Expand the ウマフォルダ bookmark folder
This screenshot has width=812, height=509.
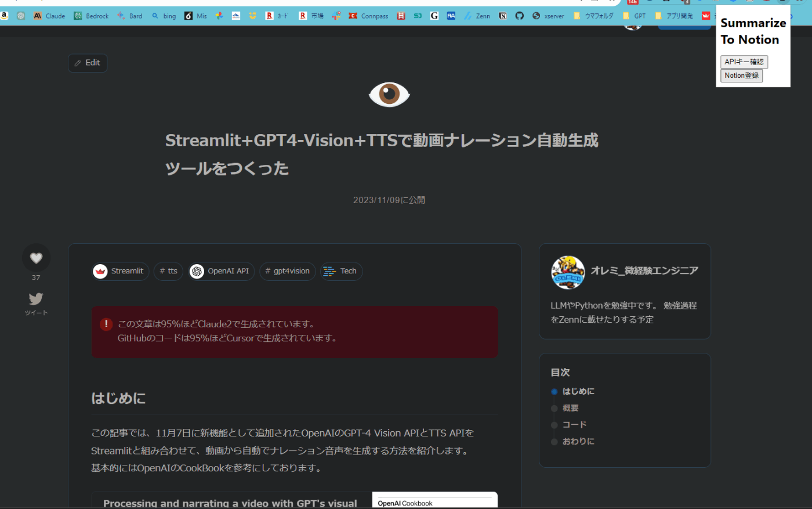pos(593,16)
